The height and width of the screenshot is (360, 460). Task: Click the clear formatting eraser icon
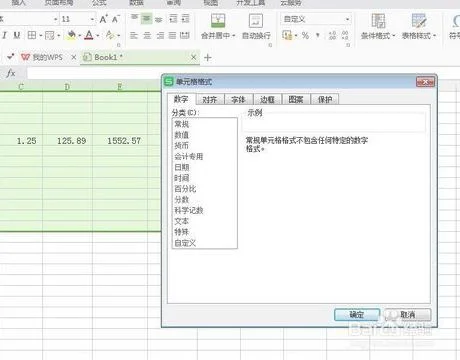109,35
